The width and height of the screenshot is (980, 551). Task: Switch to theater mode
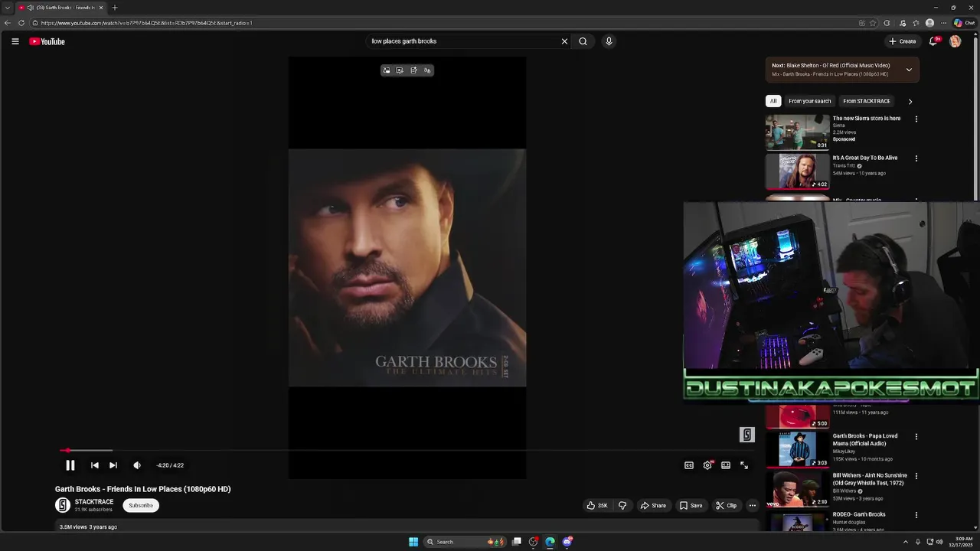[726, 465]
